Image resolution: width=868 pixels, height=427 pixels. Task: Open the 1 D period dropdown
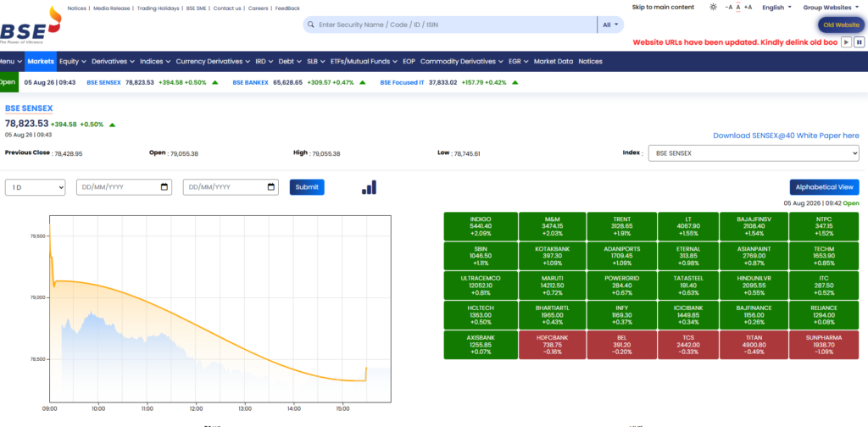click(36, 187)
